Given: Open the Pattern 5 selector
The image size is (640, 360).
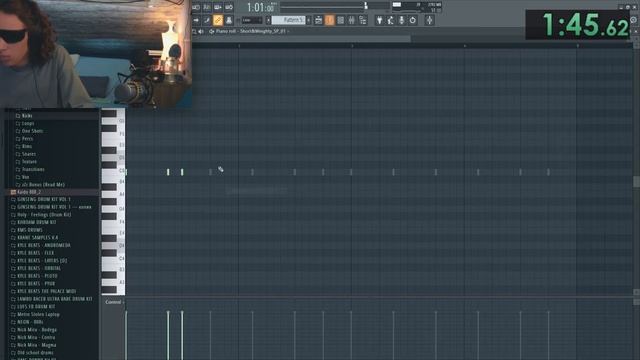Looking at the screenshot, I should coord(289,20).
